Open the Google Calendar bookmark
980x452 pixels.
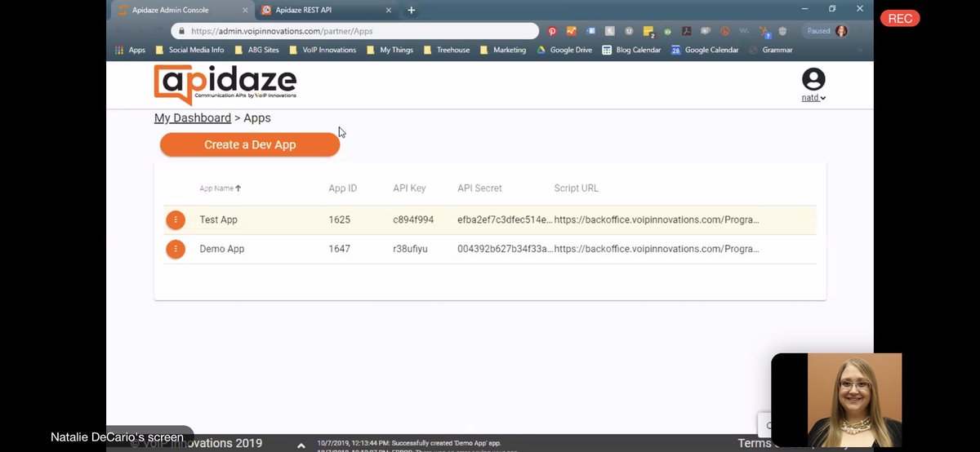pos(705,50)
